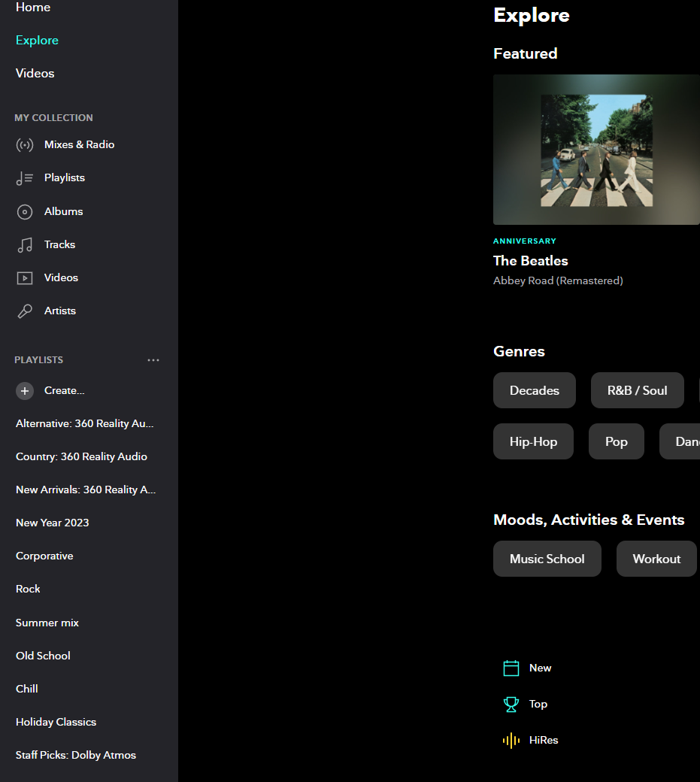
Task: Click the Artists microphone icon
Action: (24, 311)
